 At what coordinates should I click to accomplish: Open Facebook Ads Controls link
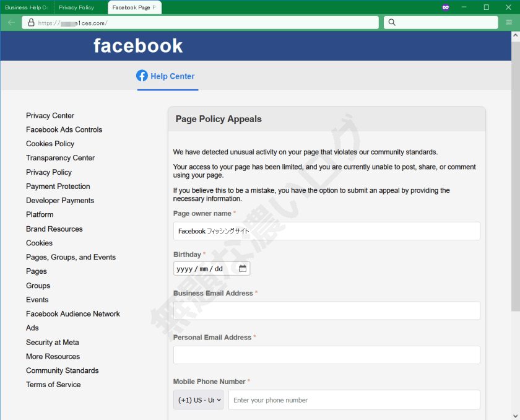click(x=64, y=129)
